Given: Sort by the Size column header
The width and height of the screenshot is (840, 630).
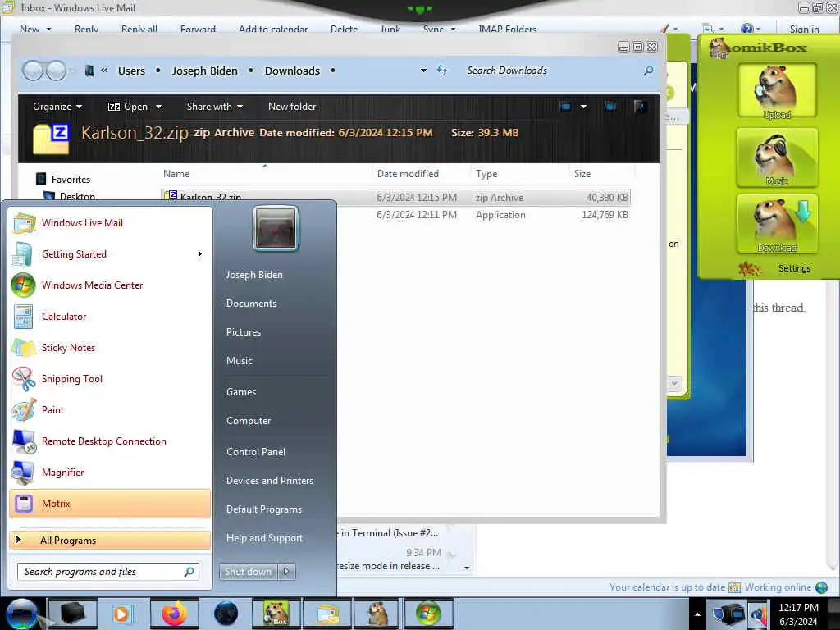Looking at the screenshot, I should 582,174.
